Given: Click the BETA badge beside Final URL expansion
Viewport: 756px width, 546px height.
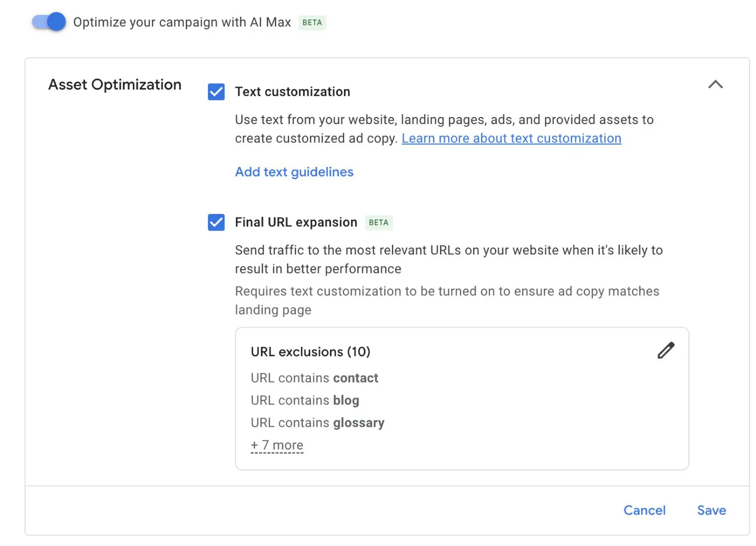Looking at the screenshot, I should point(379,223).
